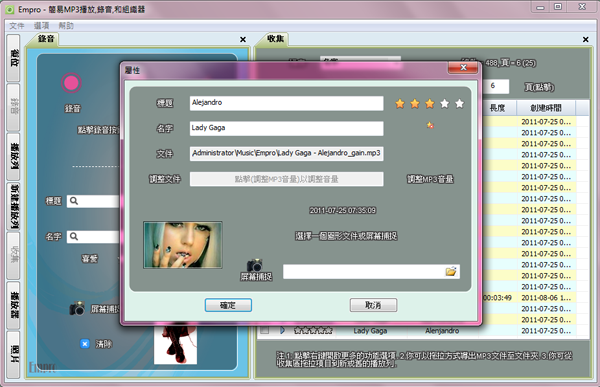Click the 00:03:49 duration cell

coord(497,298)
